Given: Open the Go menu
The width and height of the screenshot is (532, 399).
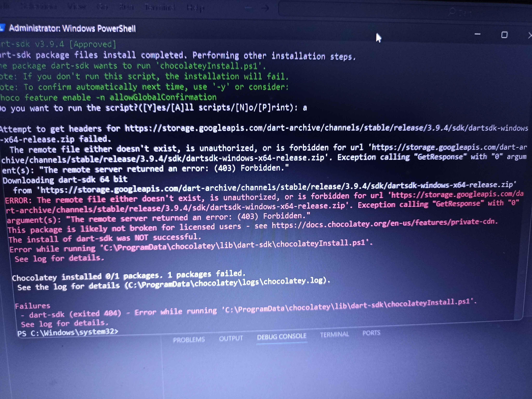Looking at the screenshot, I should pos(102,7).
